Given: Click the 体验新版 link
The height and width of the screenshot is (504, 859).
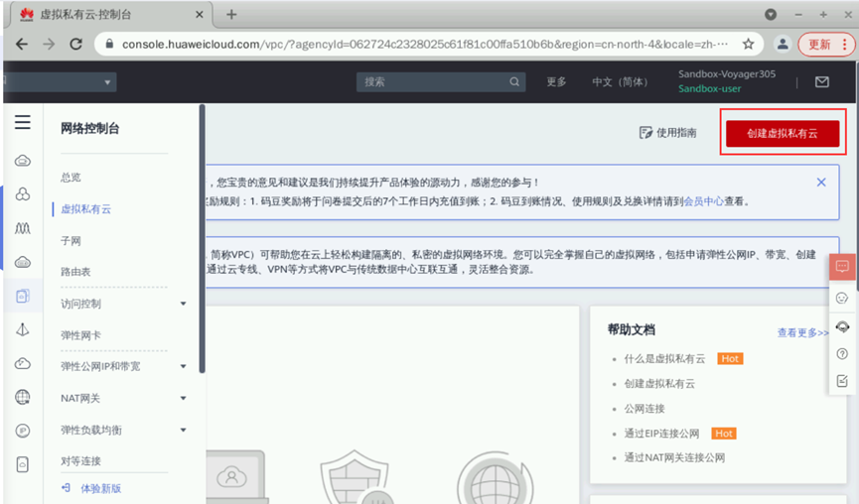Looking at the screenshot, I should coord(101,489).
